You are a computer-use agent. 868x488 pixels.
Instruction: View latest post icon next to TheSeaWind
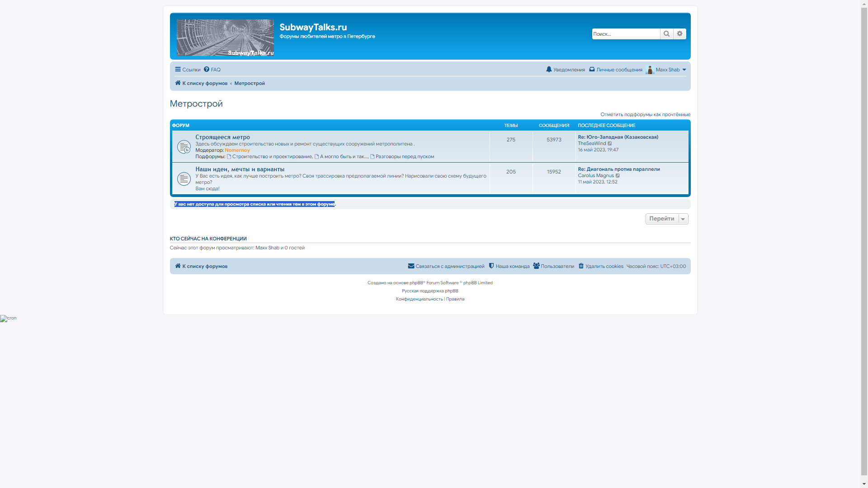pos(610,144)
